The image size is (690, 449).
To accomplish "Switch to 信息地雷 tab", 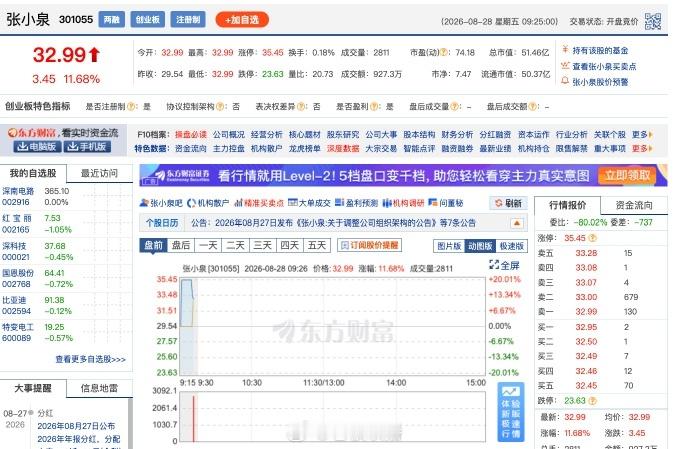I will tap(99, 388).
